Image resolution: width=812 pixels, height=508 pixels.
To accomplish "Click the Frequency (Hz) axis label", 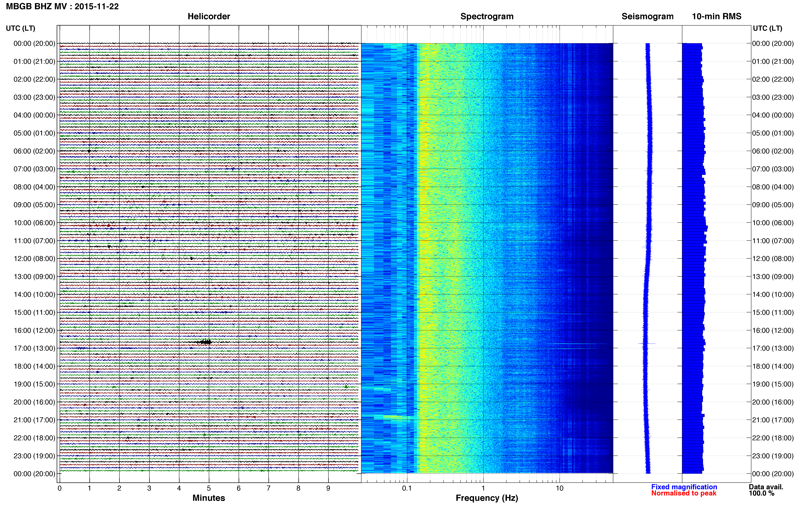I will 487,498.
